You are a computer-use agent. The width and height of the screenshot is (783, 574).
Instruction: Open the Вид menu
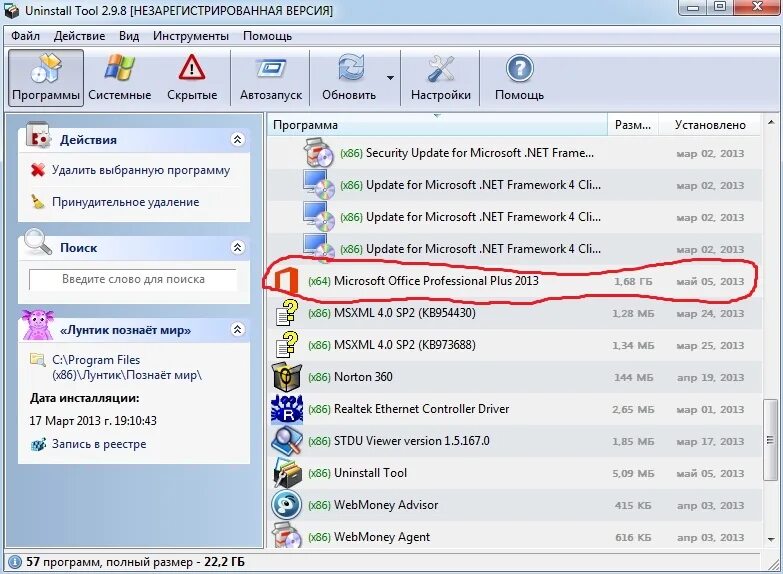[x=129, y=36]
